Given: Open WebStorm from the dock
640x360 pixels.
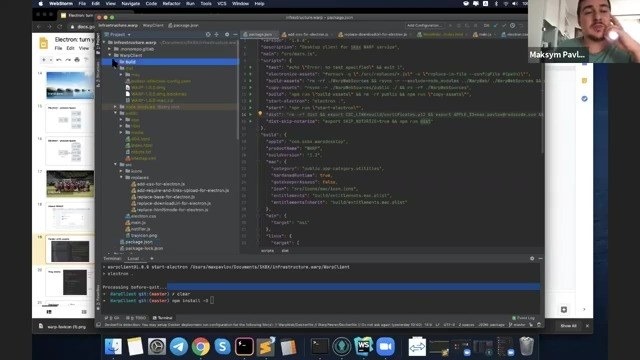Looking at the screenshot, I should pos(363,347).
